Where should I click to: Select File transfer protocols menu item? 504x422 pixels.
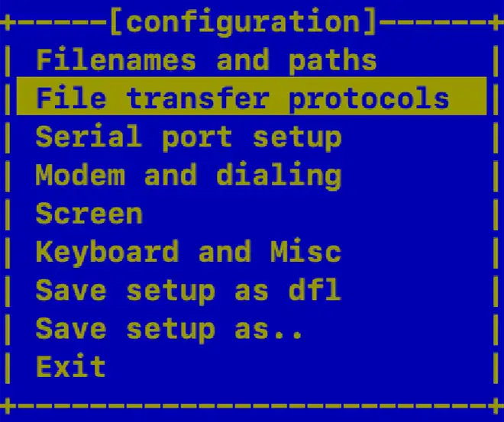pos(242,98)
